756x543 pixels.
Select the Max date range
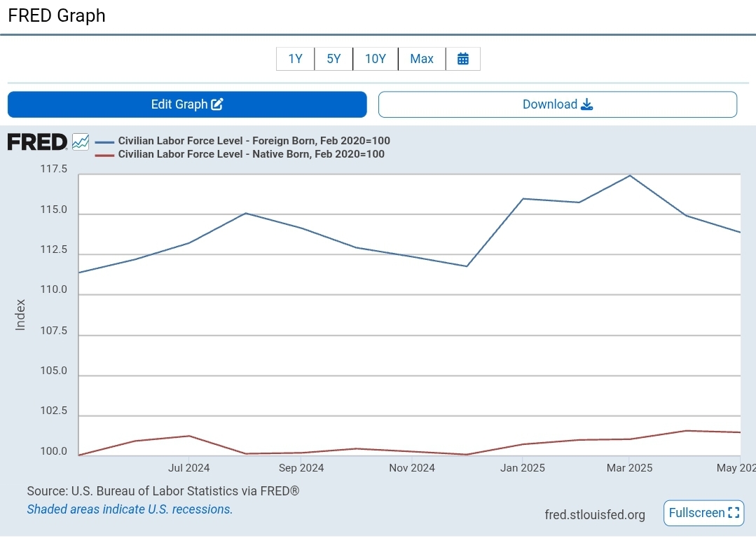tap(422, 59)
